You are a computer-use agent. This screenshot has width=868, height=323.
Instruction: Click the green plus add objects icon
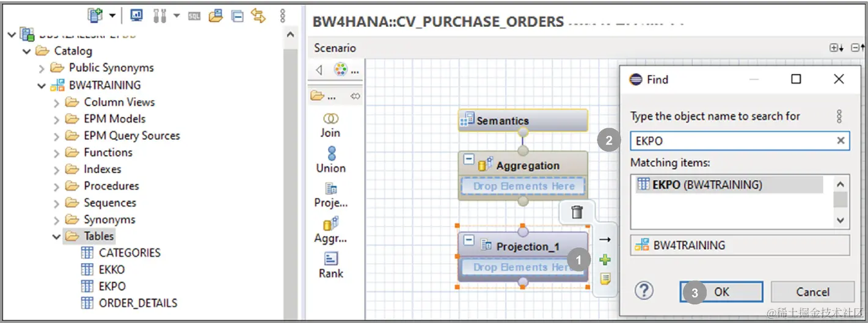[x=605, y=260]
